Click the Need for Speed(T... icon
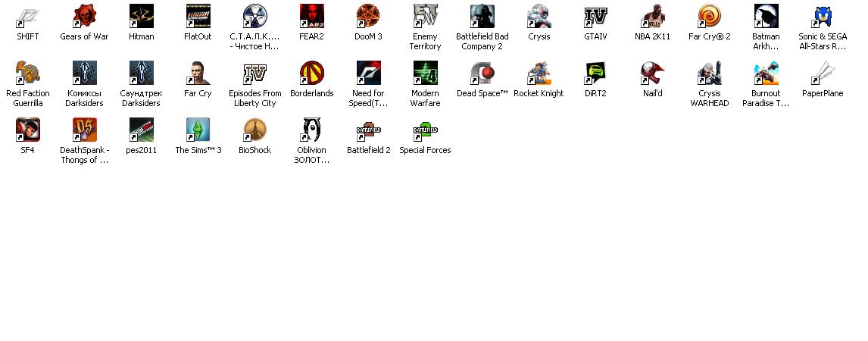 (368, 73)
